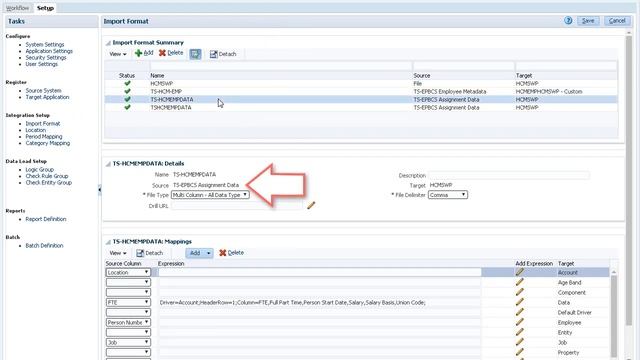The image size is (640, 360).
Task: Open the expression editor for the Default Driver row
Action: (520, 312)
